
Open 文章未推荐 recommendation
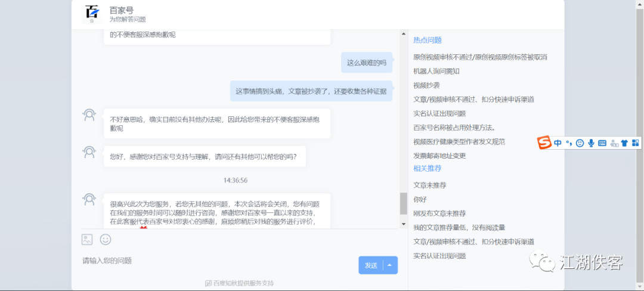[429, 185]
